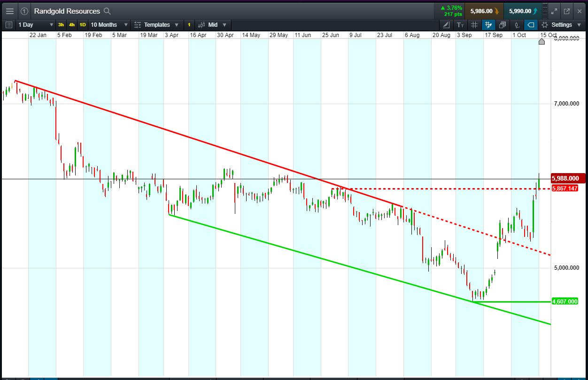The width and height of the screenshot is (588, 380).
Task: Open the Templates dropdown
Action: tap(156, 25)
